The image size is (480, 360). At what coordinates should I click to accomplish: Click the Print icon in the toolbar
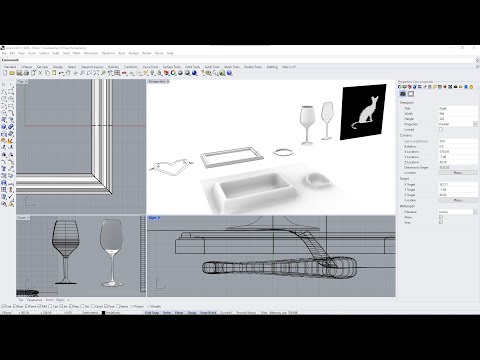coord(26,73)
